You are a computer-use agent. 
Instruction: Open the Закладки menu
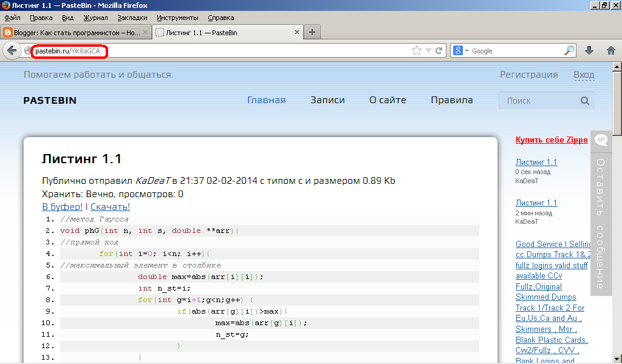pos(132,18)
